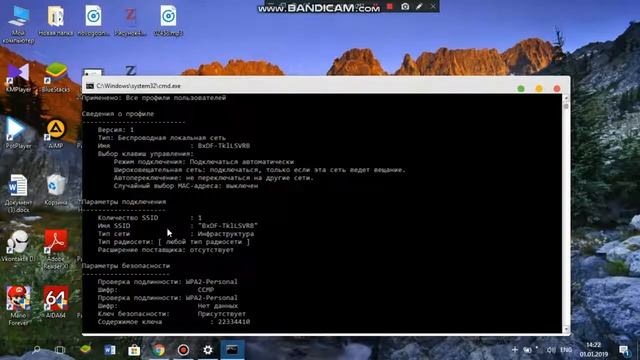The width and height of the screenshot is (640, 360).
Task: Open the notification center icon
Action: (624, 350)
